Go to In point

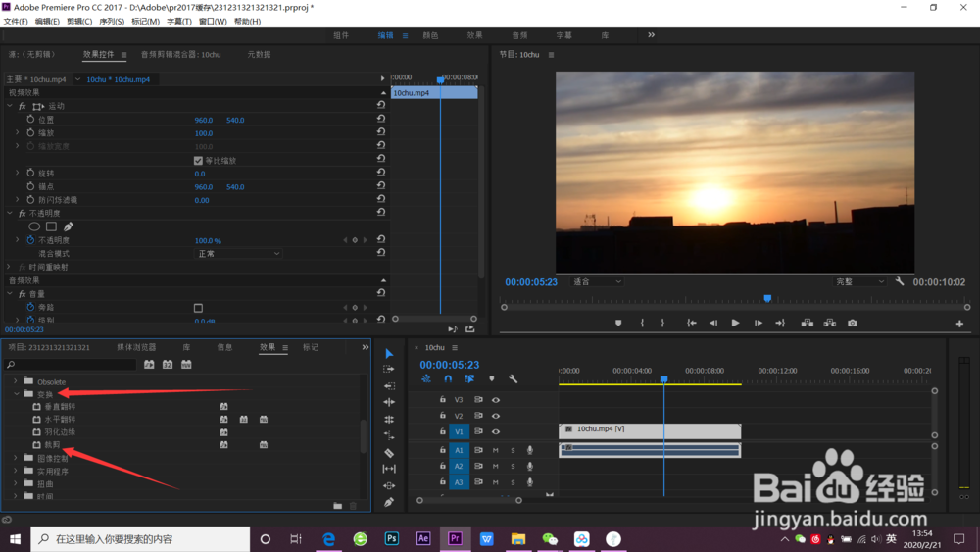pos(691,324)
